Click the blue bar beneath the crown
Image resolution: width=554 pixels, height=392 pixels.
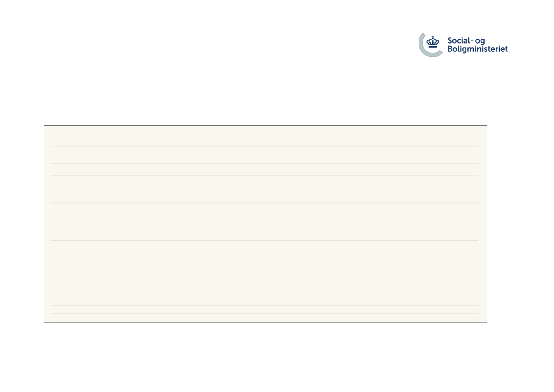[433, 46]
